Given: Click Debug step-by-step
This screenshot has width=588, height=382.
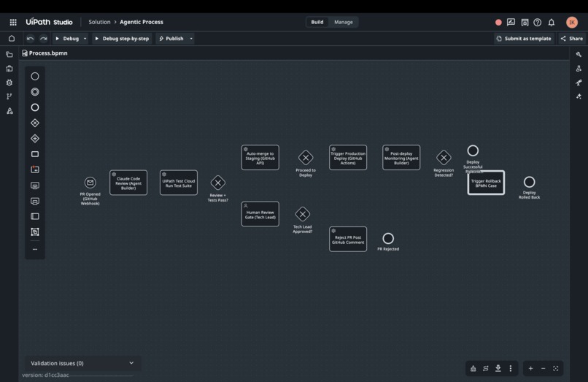Looking at the screenshot, I should tap(122, 38).
